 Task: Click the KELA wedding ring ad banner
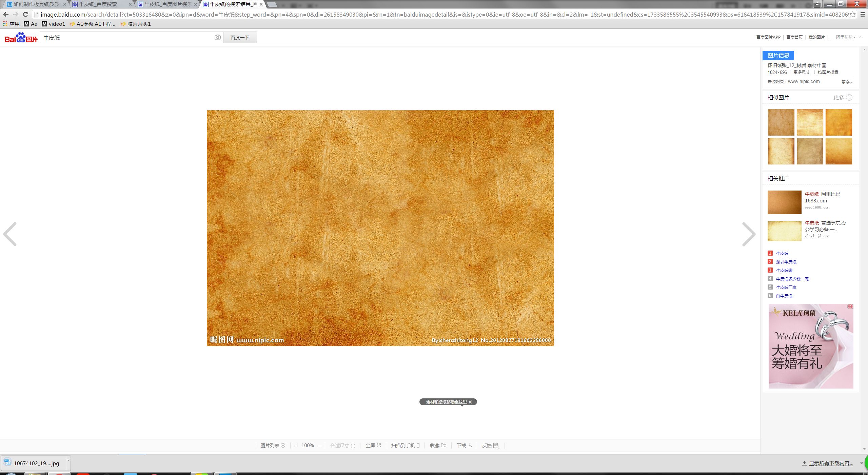pos(811,346)
